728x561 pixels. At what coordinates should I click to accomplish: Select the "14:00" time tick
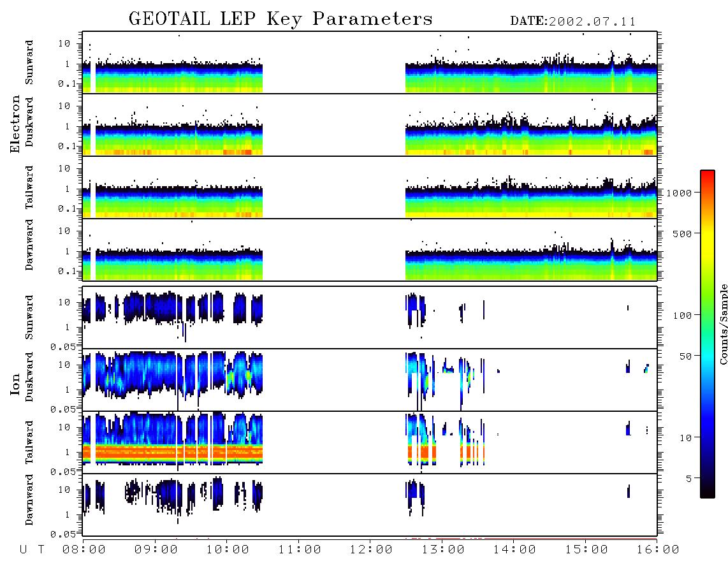click(515, 550)
